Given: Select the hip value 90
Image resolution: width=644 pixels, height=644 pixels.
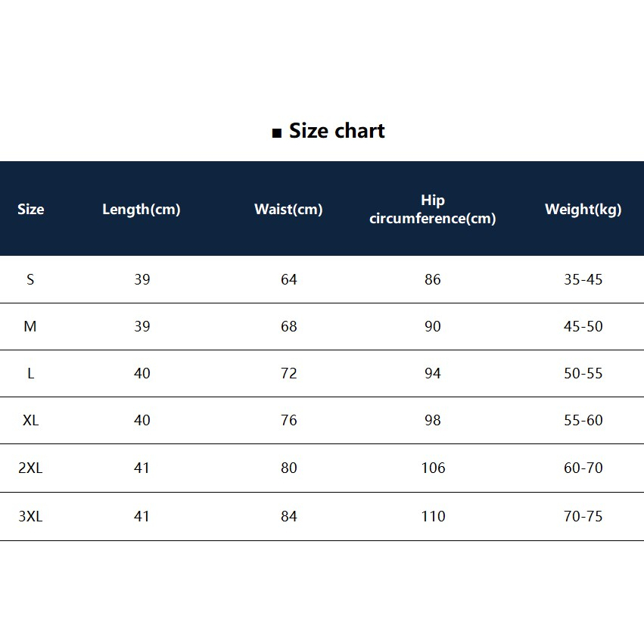Looking at the screenshot, I should click(433, 326).
